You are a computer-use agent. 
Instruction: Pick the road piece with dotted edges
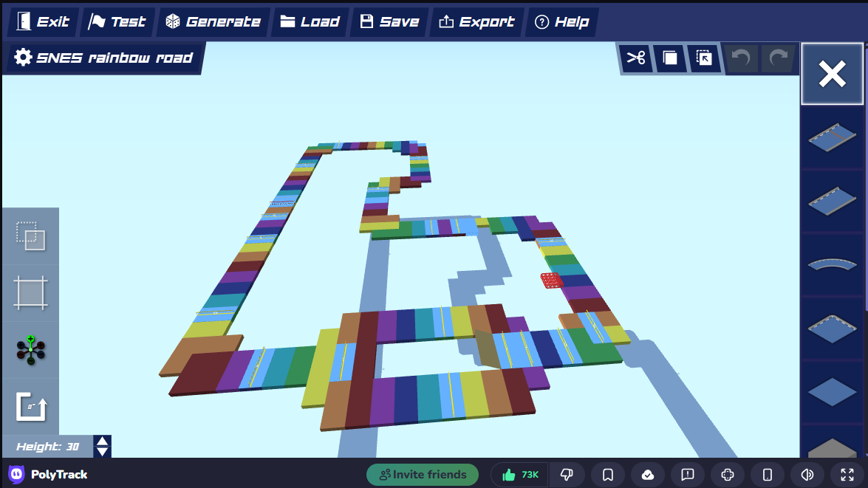(x=832, y=328)
